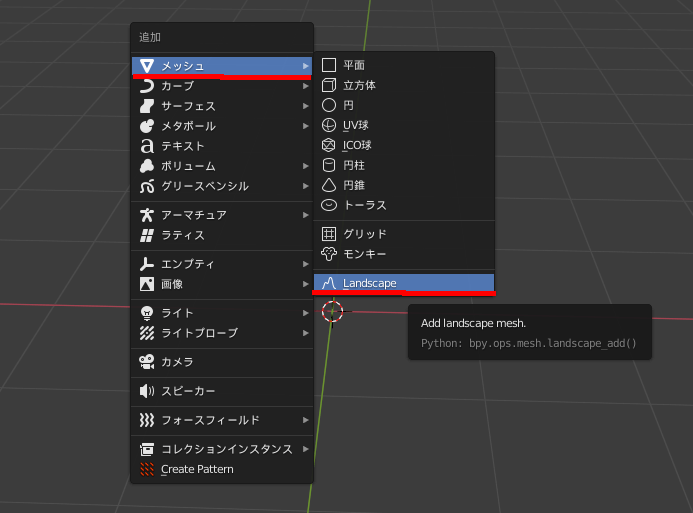Click the ライト bulb icon
Viewport: 693px width, 513px height.
click(147, 313)
